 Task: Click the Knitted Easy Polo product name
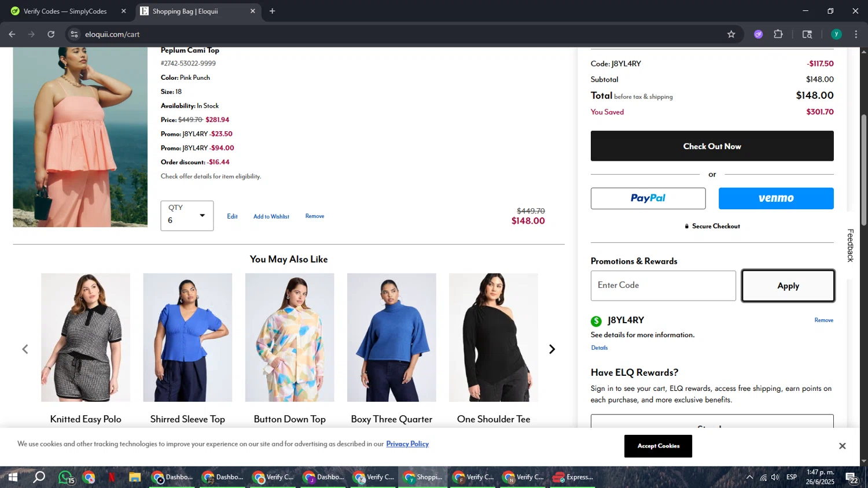pos(86,419)
